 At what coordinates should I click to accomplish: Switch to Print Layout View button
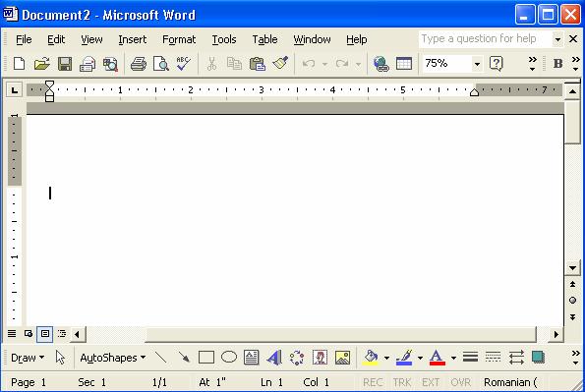point(45,333)
